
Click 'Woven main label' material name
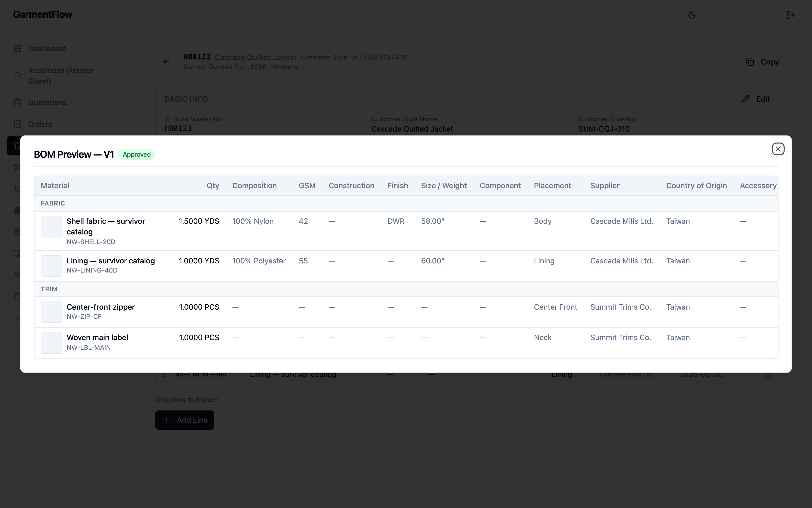[97, 338]
